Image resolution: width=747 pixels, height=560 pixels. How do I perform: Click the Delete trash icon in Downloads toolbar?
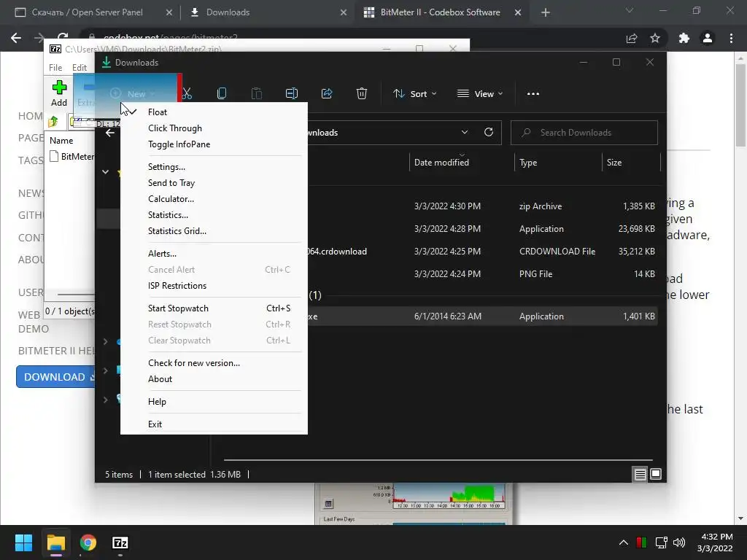pyautogui.click(x=362, y=94)
